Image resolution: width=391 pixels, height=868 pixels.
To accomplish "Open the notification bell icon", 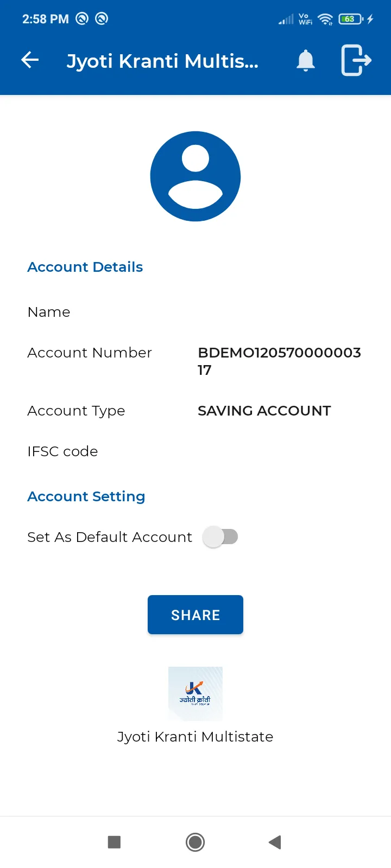I will pyautogui.click(x=305, y=60).
